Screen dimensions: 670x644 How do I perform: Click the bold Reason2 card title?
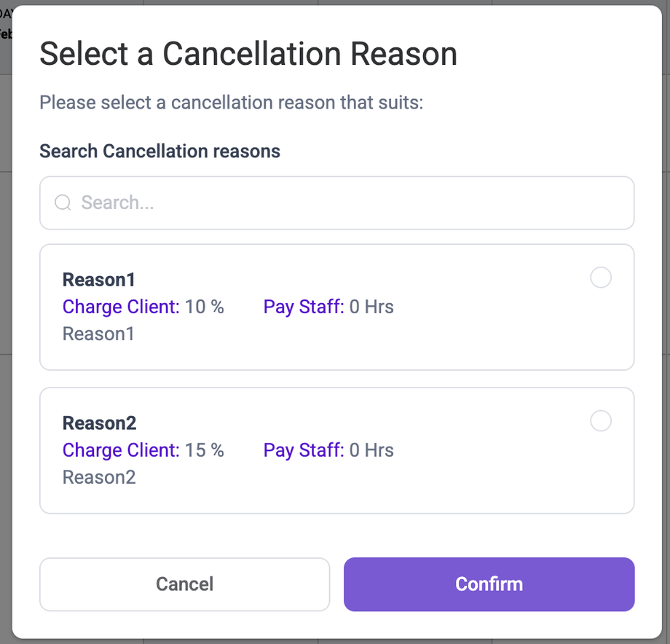(x=99, y=423)
